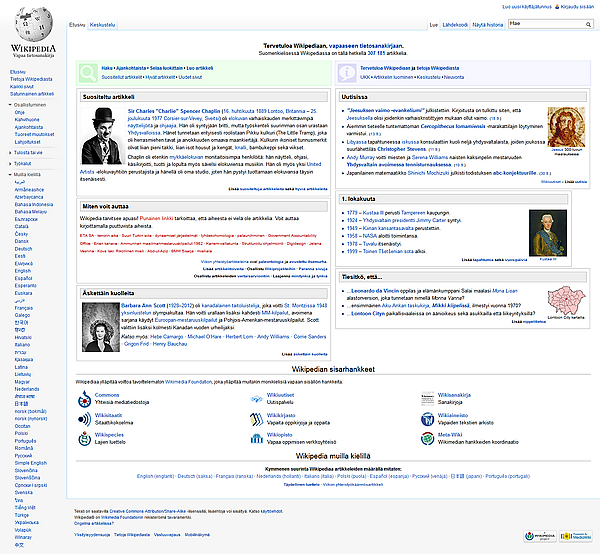600x554 pixels.
Task: Click the Wikimedia project badge in footer
Action: click(540, 536)
